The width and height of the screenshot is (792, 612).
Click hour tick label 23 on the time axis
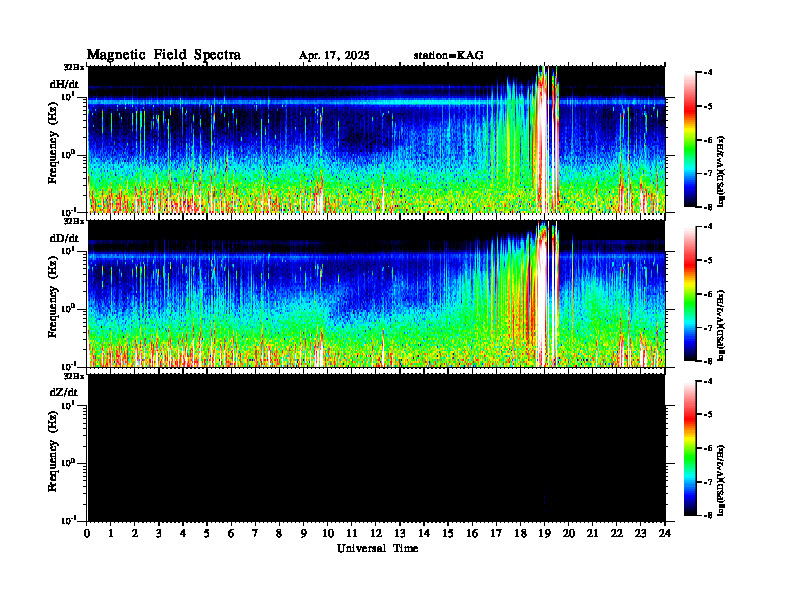pos(641,533)
